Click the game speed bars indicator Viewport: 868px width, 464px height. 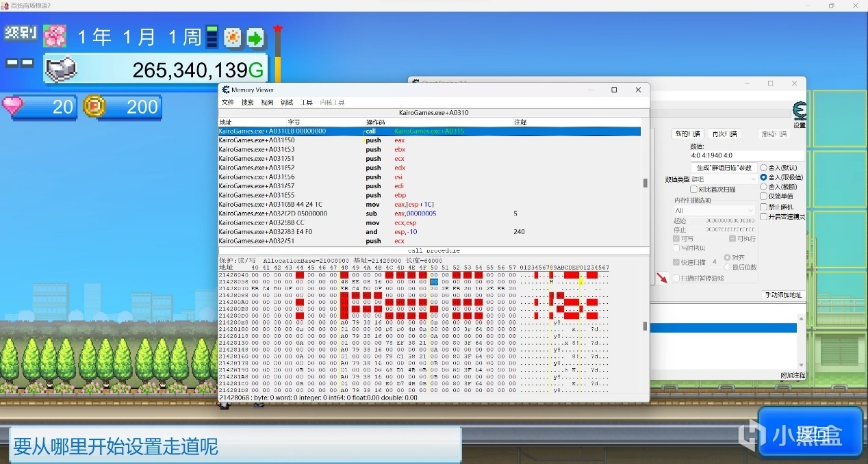click(212, 37)
